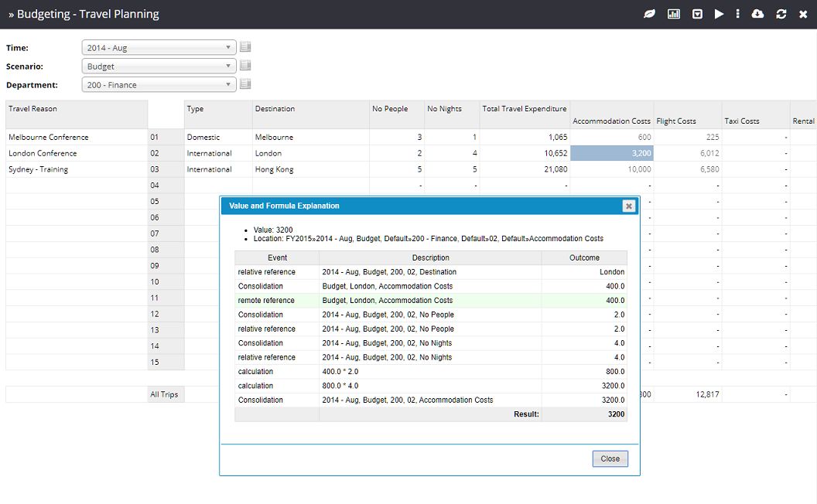
Task: Select the All Trips total row label
Action: pos(166,394)
